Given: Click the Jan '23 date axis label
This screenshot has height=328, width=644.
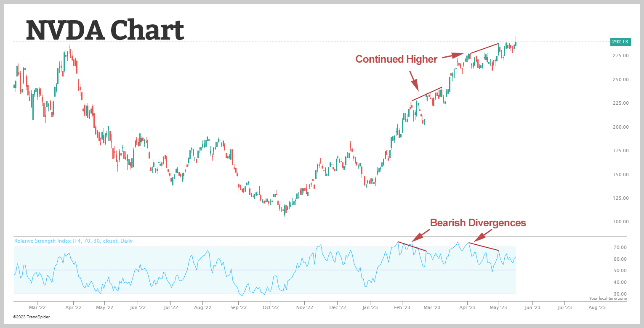Looking at the screenshot, I should coord(370,308).
